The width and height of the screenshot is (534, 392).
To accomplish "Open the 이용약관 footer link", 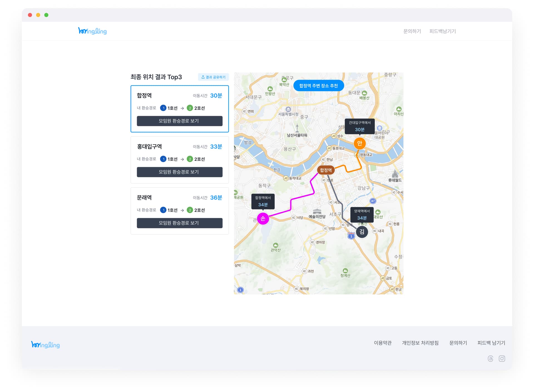I will point(382,343).
